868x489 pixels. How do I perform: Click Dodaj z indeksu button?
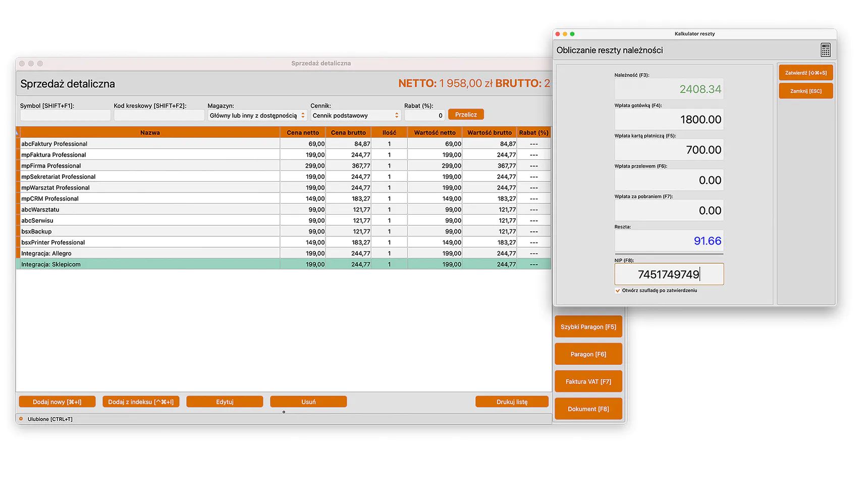coord(141,402)
